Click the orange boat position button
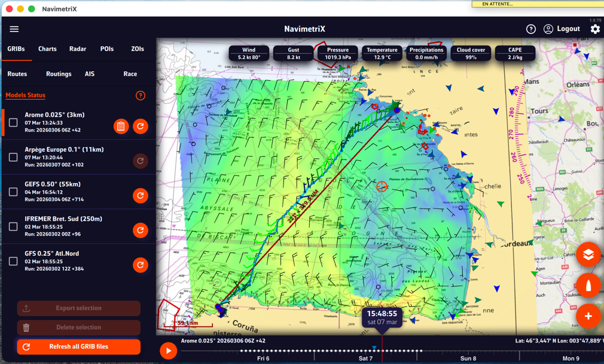The height and width of the screenshot is (364, 604). (x=588, y=285)
